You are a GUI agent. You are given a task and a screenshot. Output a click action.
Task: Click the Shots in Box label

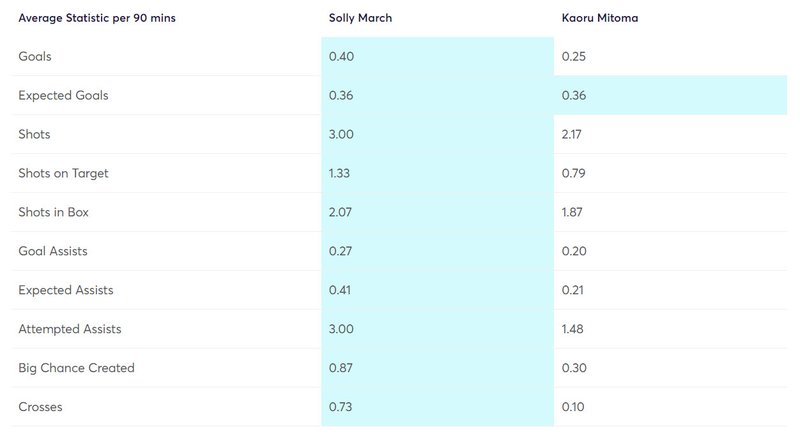coord(54,212)
